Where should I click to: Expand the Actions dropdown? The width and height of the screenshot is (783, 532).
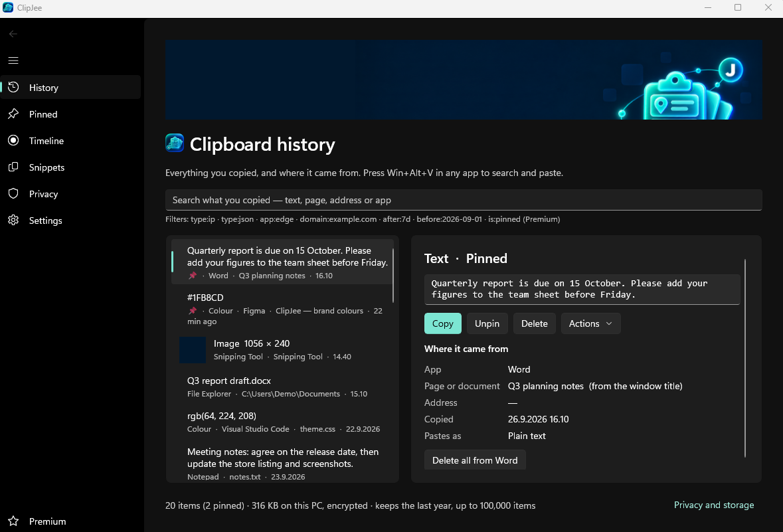pos(591,323)
